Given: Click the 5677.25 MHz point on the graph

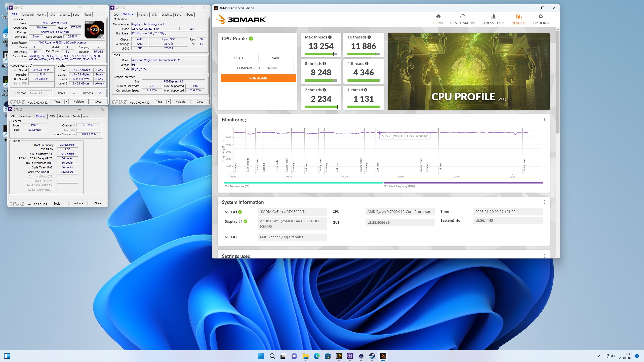Looking at the screenshot, I should pyautogui.click(x=379, y=132).
